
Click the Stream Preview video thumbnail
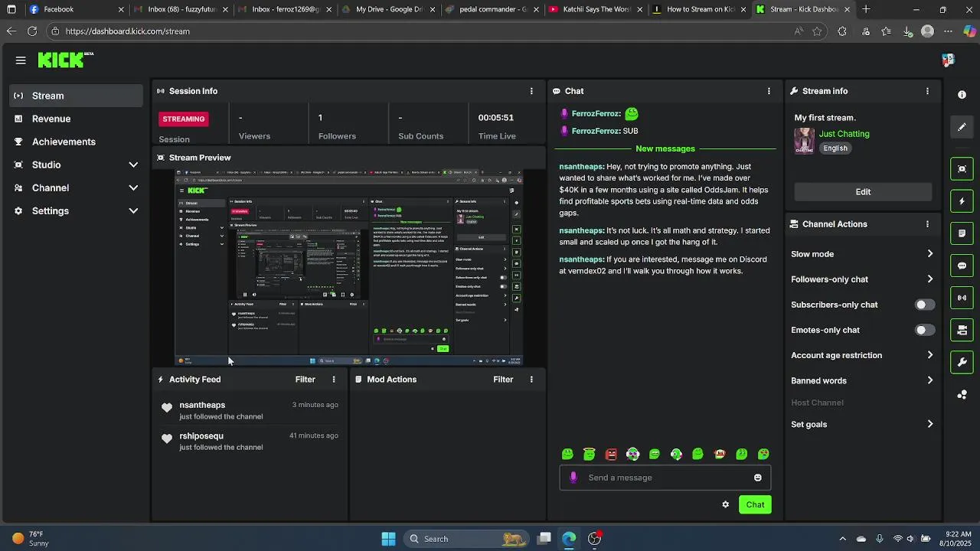[x=349, y=268]
